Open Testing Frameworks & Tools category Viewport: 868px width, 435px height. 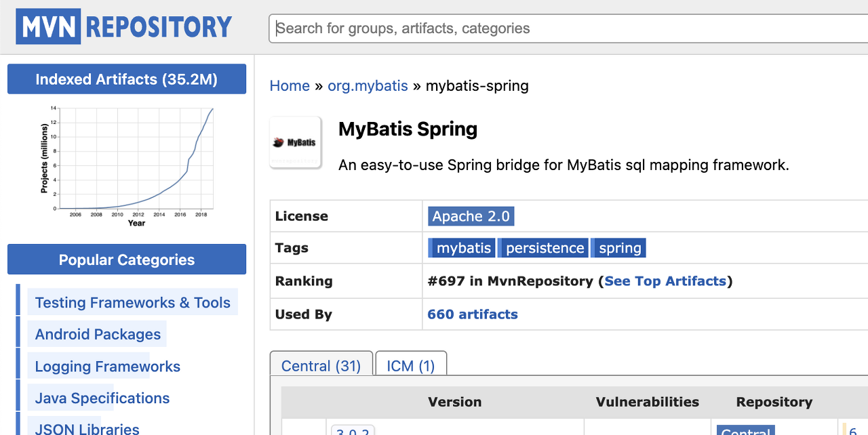133,303
